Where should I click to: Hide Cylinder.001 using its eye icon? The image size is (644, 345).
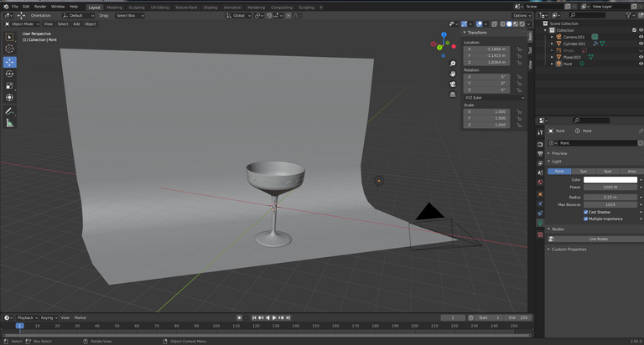640,44
